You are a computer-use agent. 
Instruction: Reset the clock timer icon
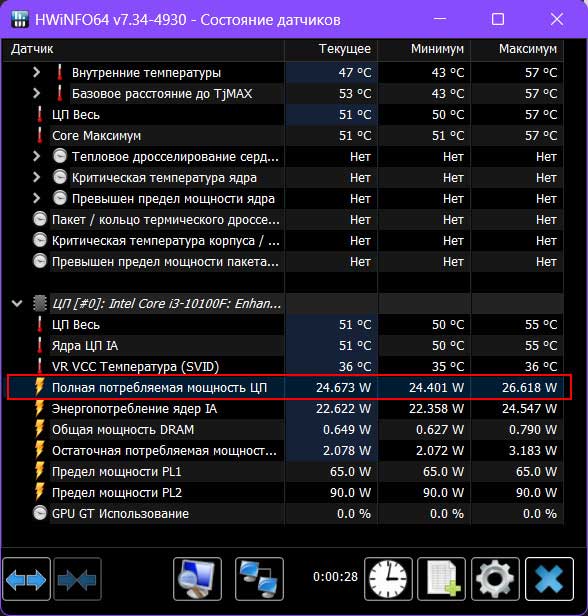coord(388,579)
